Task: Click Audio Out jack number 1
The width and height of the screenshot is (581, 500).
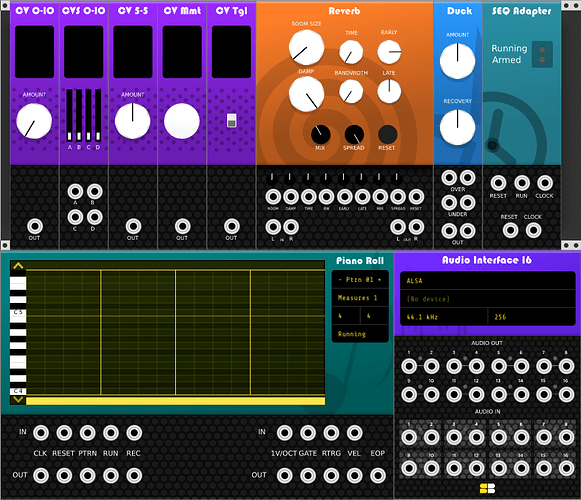Action: tap(409, 366)
